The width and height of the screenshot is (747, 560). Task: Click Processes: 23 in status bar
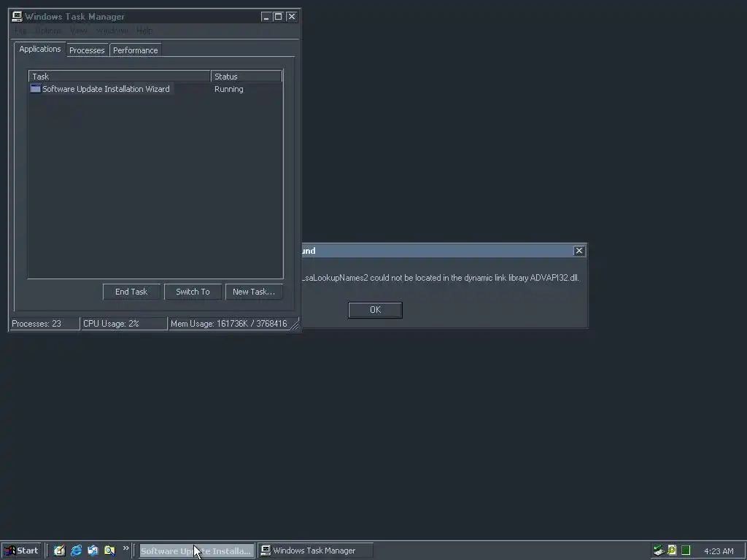pyautogui.click(x=44, y=324)
